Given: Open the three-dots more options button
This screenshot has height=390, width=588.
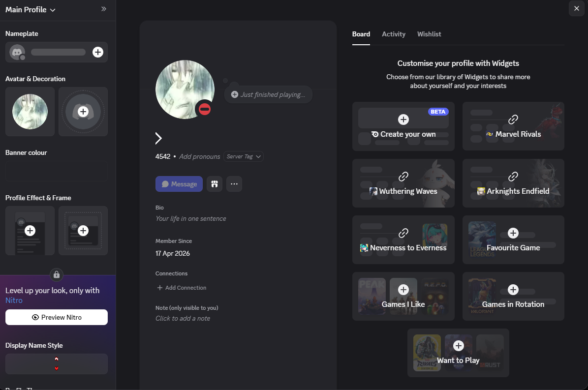Looking at the screenshot, I should [x=234, y=184].
